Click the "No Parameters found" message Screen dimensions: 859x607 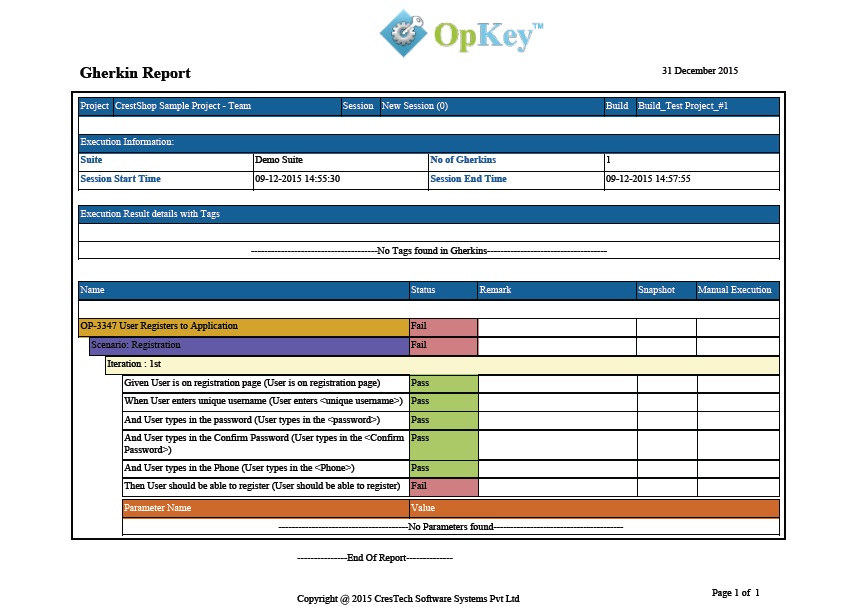click(451, 527)
